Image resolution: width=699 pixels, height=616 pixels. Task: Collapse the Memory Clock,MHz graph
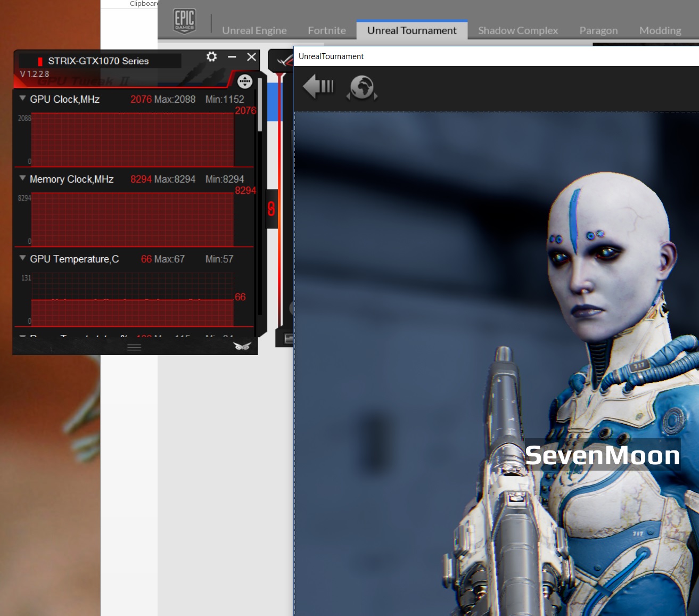(22, 178)
